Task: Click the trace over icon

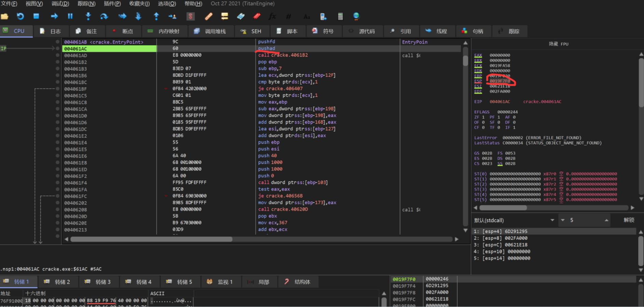Action: 138,16
